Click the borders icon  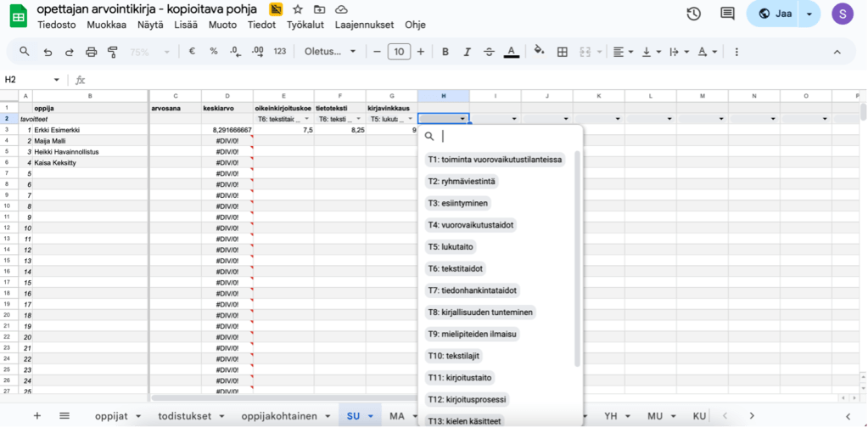562,52
